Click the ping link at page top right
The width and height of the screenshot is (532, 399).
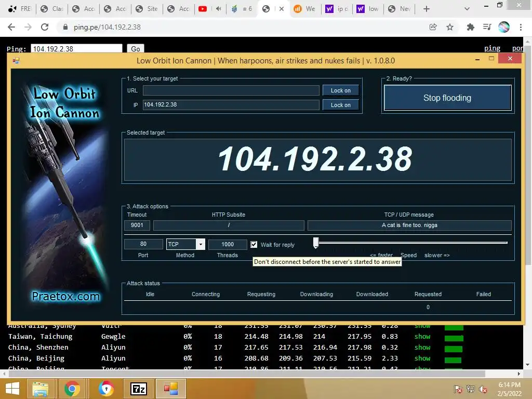(492, 48)
